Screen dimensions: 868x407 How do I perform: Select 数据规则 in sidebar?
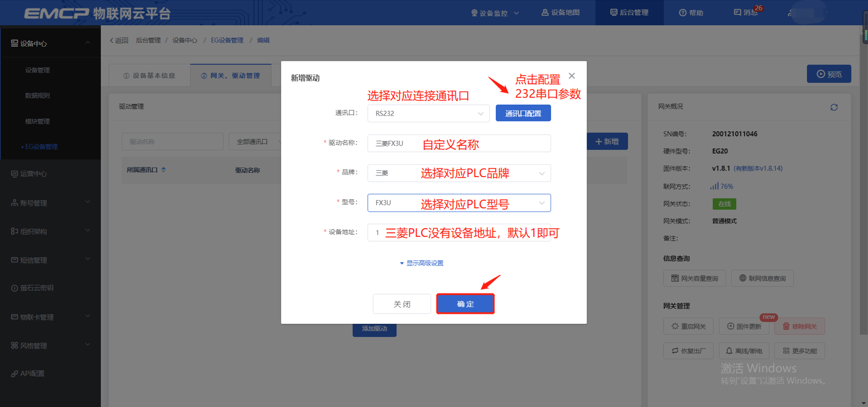tap(38, 96)
